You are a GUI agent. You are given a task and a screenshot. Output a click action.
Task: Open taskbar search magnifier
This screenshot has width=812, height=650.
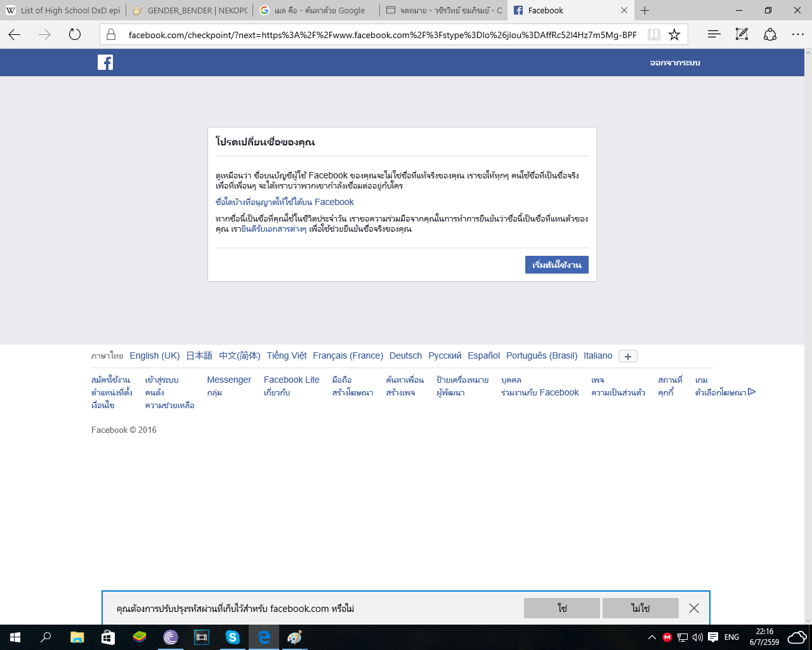pos(46,637)
